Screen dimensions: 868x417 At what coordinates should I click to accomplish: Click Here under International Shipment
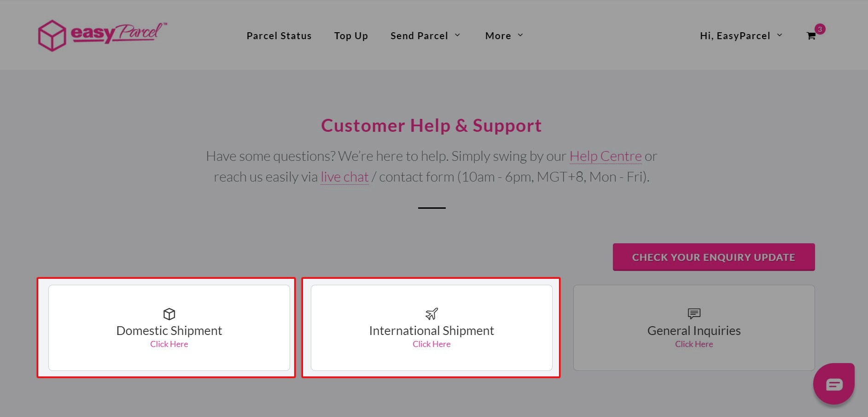tap(431, 344)
